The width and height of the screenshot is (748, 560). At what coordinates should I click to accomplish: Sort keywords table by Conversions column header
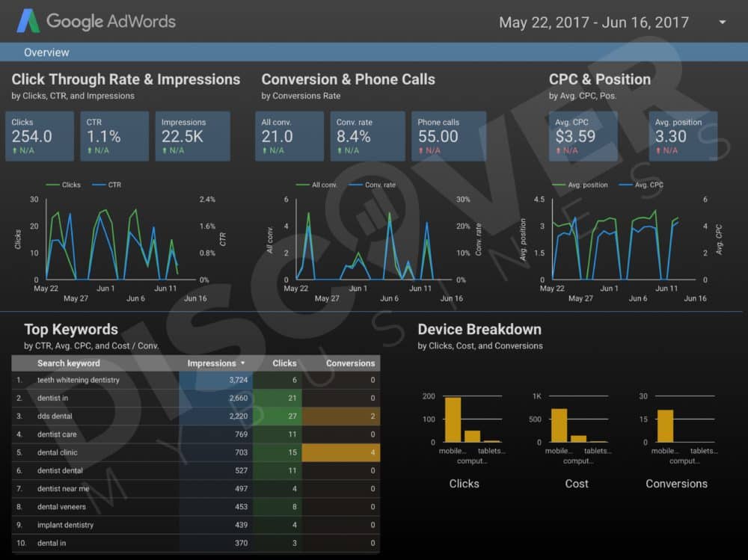350,363
